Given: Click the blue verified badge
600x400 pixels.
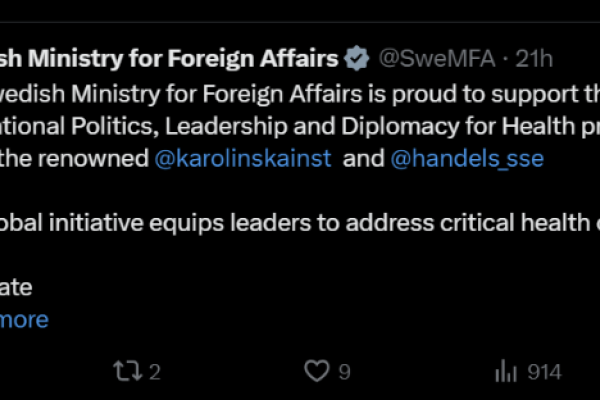Looking at the screenshot, I should pyautogui.click(x=355, y=57).
